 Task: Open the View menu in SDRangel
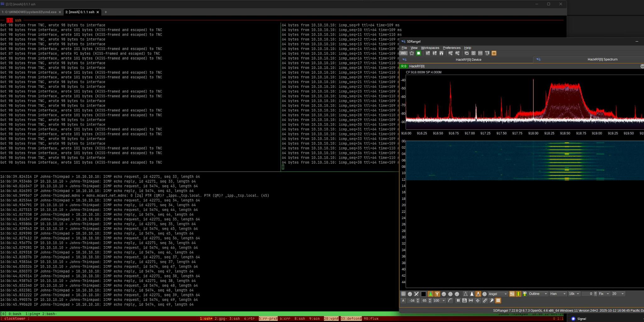coord(414,48)
